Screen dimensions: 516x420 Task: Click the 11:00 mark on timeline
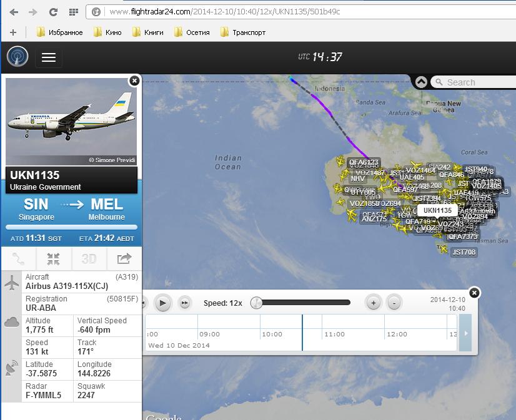[x=334, y=335]
